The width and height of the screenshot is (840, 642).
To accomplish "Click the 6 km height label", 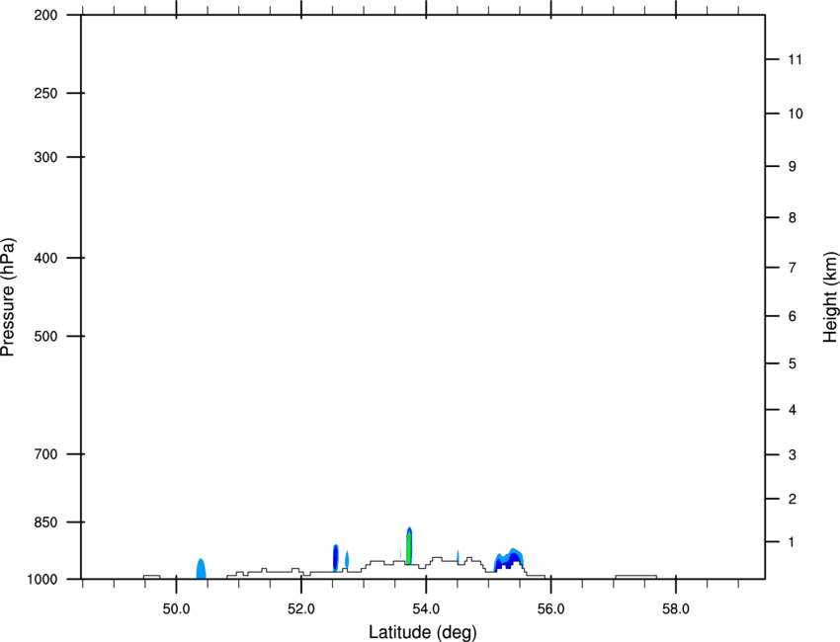I will pyautogui.click(x=793, y=316).
